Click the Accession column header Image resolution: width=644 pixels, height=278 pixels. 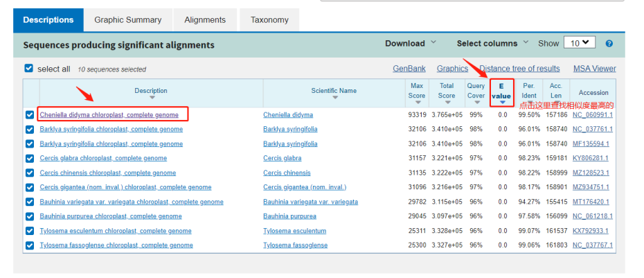coord(593,92)
